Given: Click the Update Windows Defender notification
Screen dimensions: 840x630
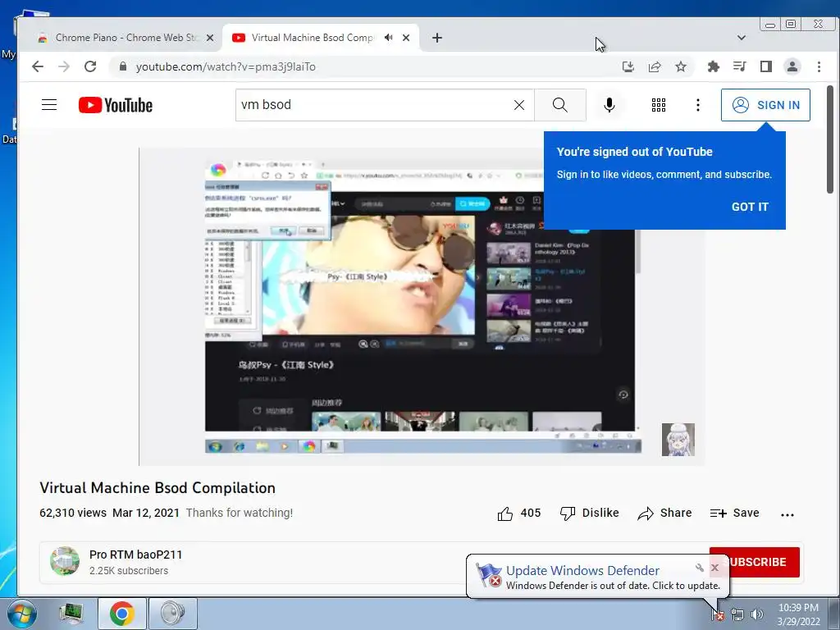Looking at the screenshot, I should 597,577.
